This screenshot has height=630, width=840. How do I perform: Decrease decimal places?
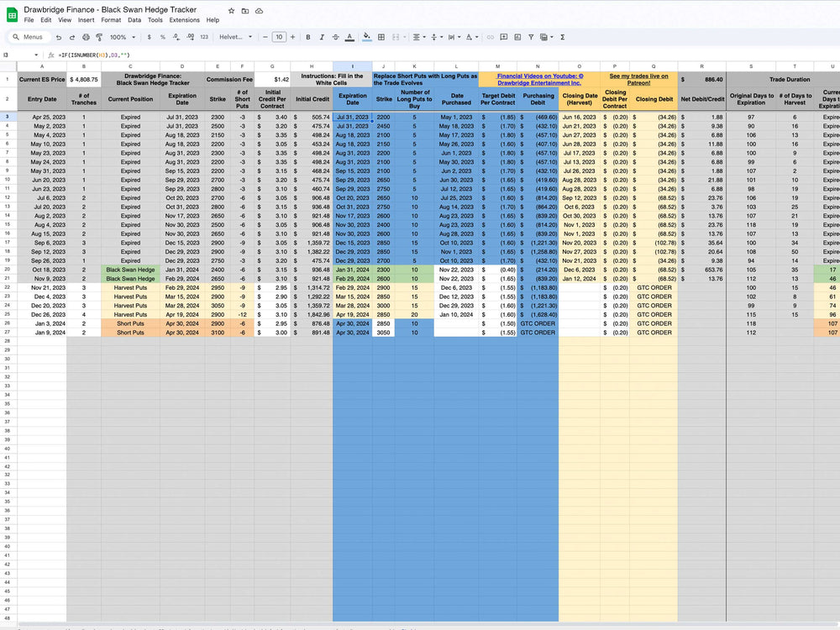pyautogui.click(x=176, y=38)
